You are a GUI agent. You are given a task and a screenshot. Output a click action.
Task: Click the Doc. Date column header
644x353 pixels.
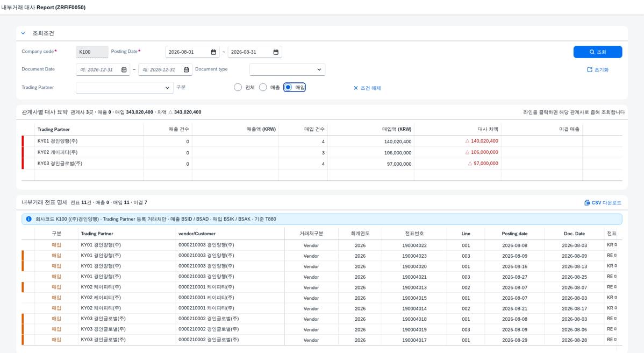pyautogui.click(x=574, y=234)
